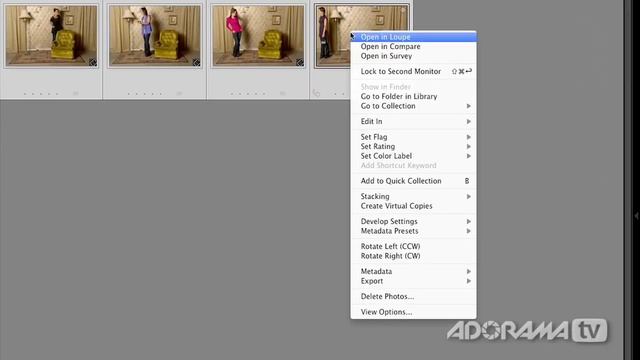Choose Go to Folder in Library
The height and width of the screenshot is (360, 640).
(x=413, y=96)
